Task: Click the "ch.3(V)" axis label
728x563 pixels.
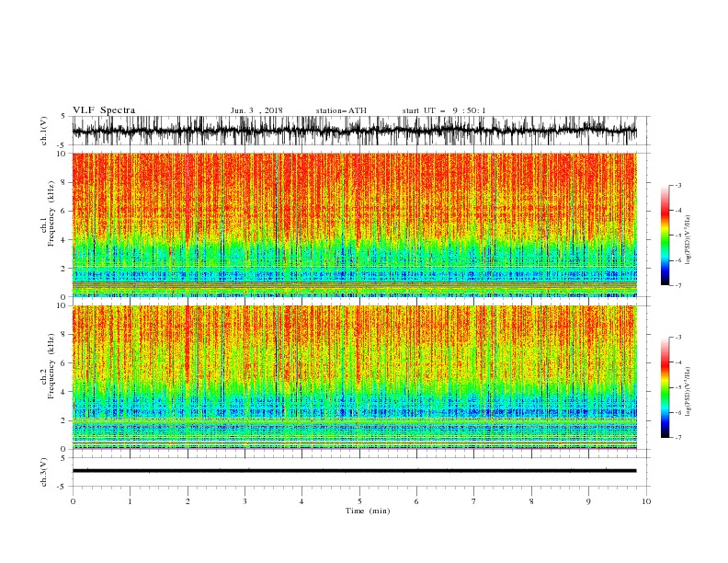Action: point(44,472)
